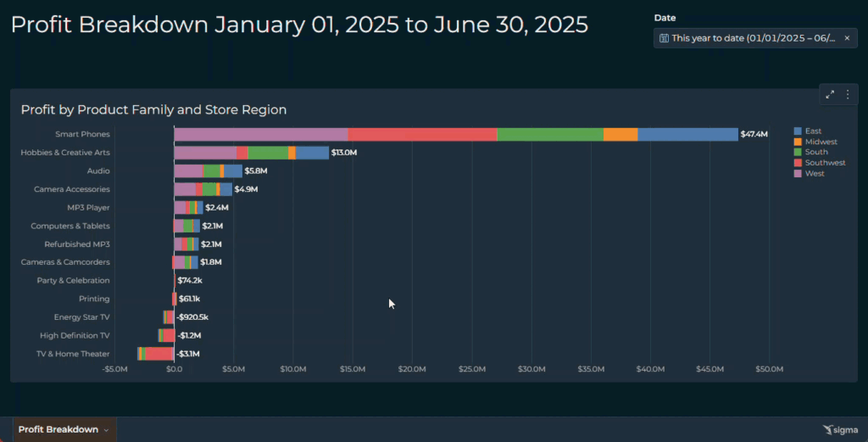The image size is (868, 442).
Task: Toggle the Midwest legend entry
Action: coord(821,142)
